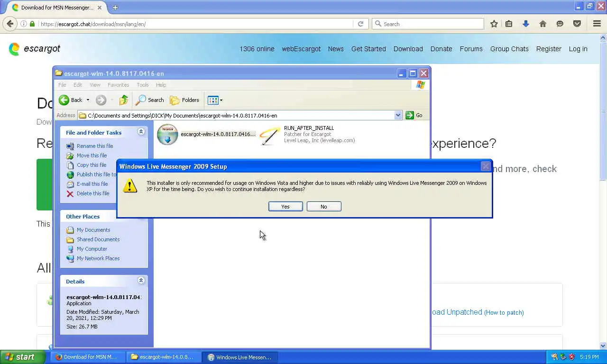Click Copy this file task

[x=92, y=165]
